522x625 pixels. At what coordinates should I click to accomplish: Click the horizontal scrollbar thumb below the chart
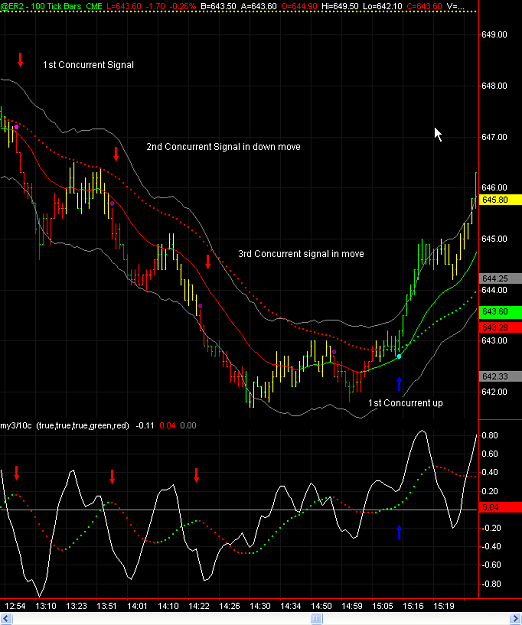point(316,618)
